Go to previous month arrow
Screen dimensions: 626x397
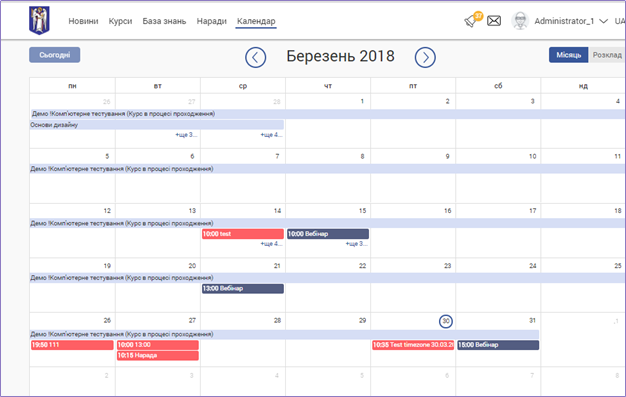point(256,58)
